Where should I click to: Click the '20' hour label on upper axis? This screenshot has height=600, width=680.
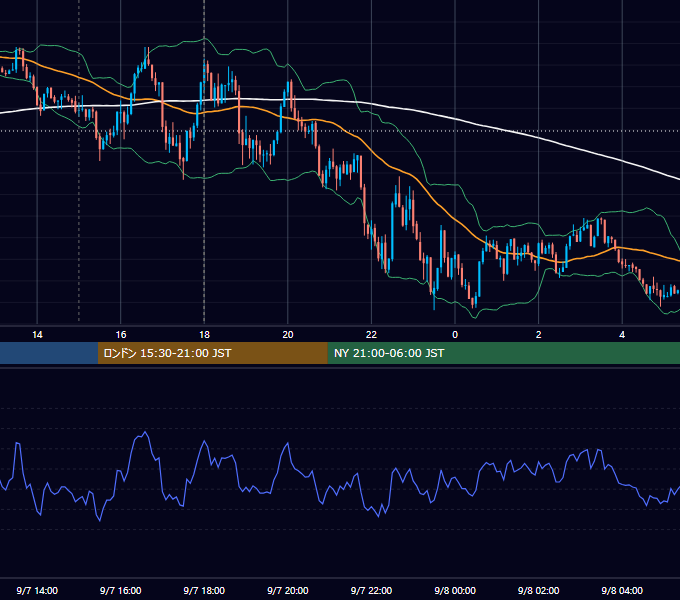[288, 335]
